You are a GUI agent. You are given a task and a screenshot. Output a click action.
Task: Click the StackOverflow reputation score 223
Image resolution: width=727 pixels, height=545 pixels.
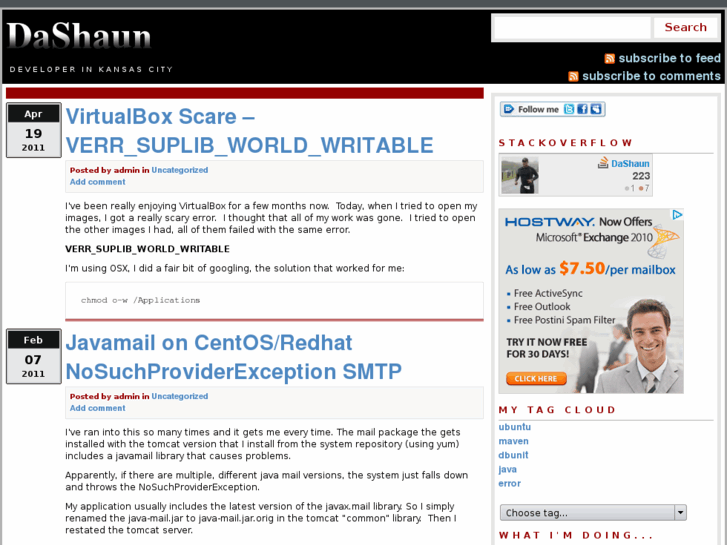tap(641, 176)
